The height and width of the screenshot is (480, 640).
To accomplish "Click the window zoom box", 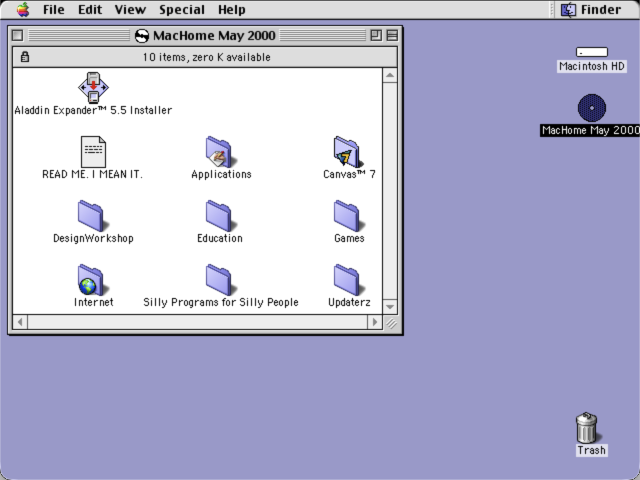I will point(376,36).
